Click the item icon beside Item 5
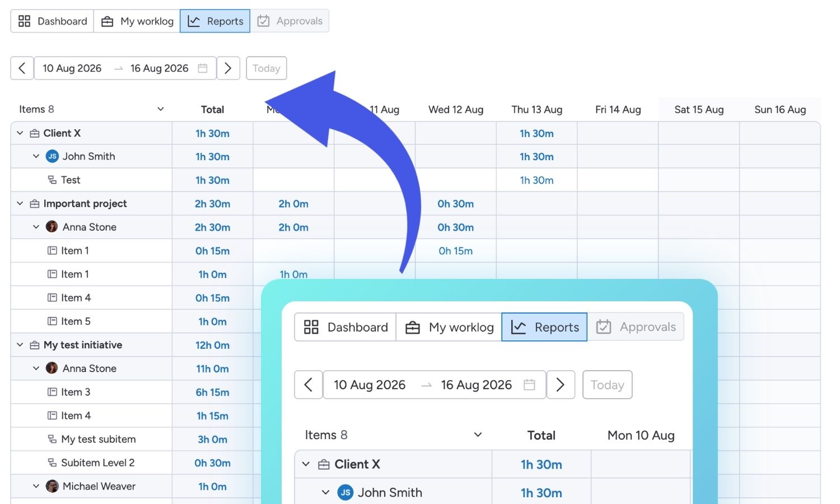The image size is (840, 504). 52,321
